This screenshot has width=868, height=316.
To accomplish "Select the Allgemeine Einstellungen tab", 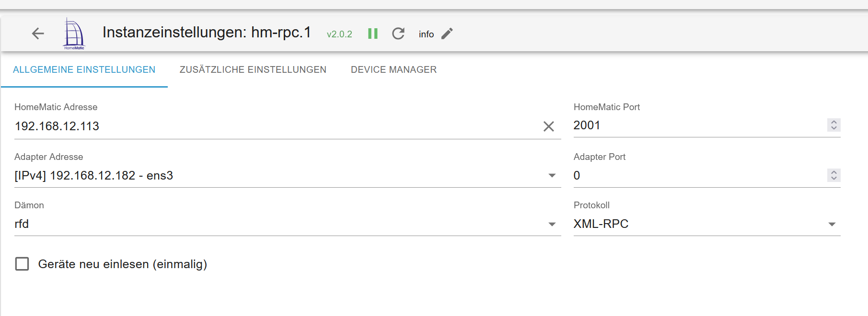I will [84, 70].
